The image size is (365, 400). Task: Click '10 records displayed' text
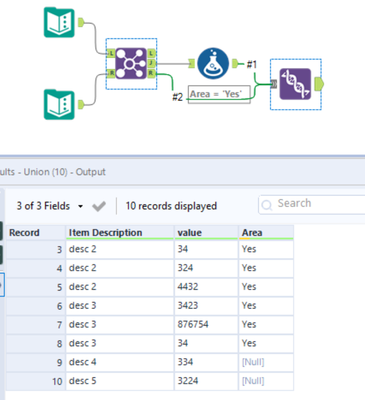171,206
